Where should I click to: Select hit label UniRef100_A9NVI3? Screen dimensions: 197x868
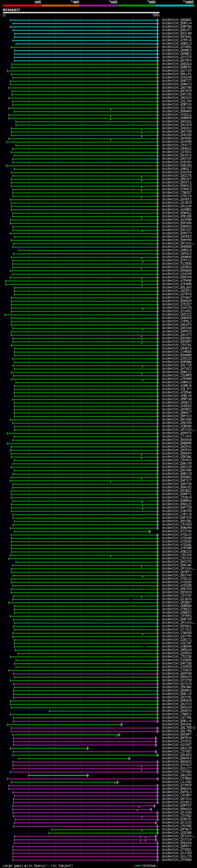tap(177, 84)
